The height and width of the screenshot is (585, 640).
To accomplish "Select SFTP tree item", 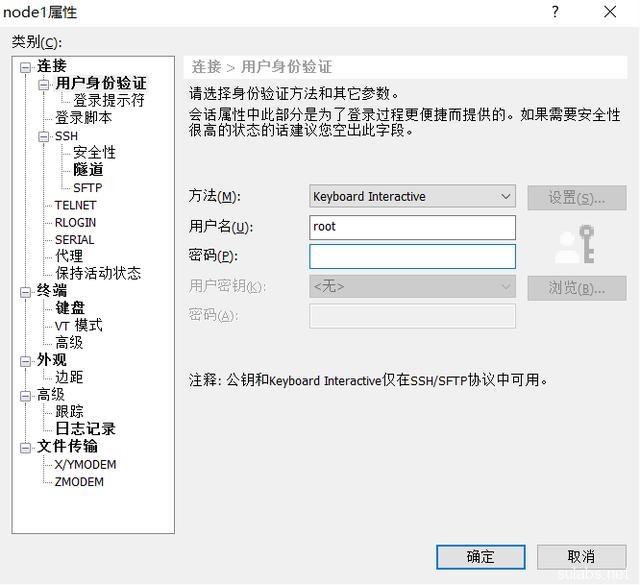I will (88, 188).
